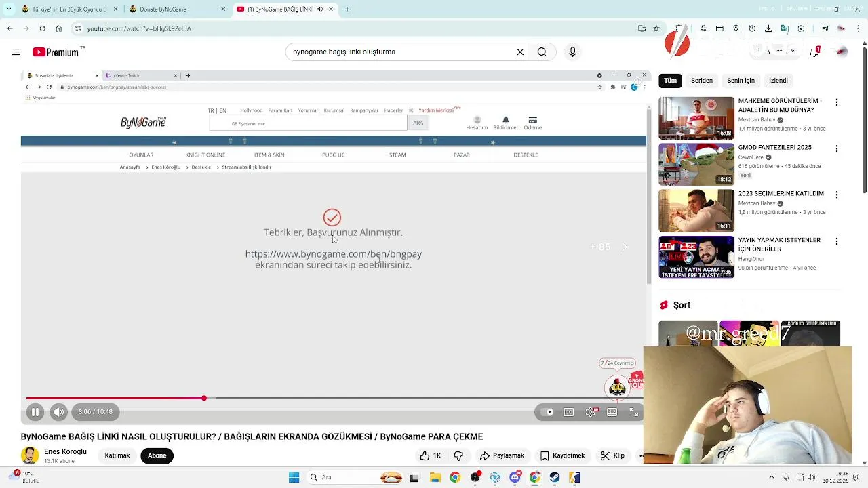This screenshot has height=488, width=868.
Task: Open the Enes Köroğlu channel name link
Action: click(x=65, y=452)
